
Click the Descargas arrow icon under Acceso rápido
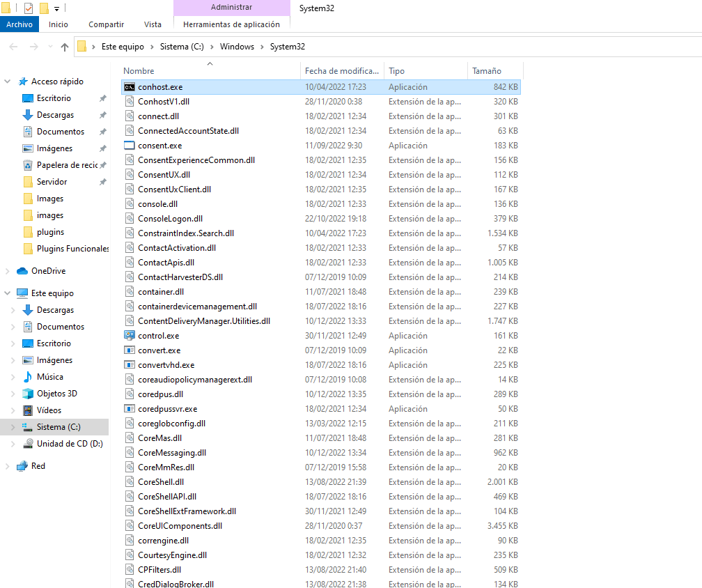click(x=28, y=115)
